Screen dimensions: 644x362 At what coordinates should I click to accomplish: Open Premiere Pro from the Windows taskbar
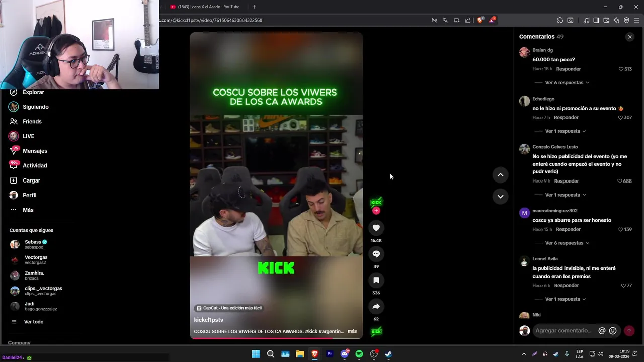(330, 354)
